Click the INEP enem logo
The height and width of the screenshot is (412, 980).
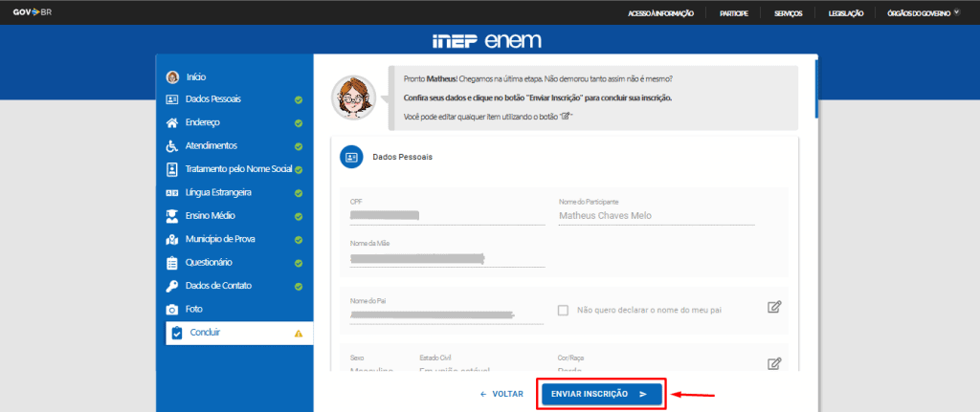487,41
